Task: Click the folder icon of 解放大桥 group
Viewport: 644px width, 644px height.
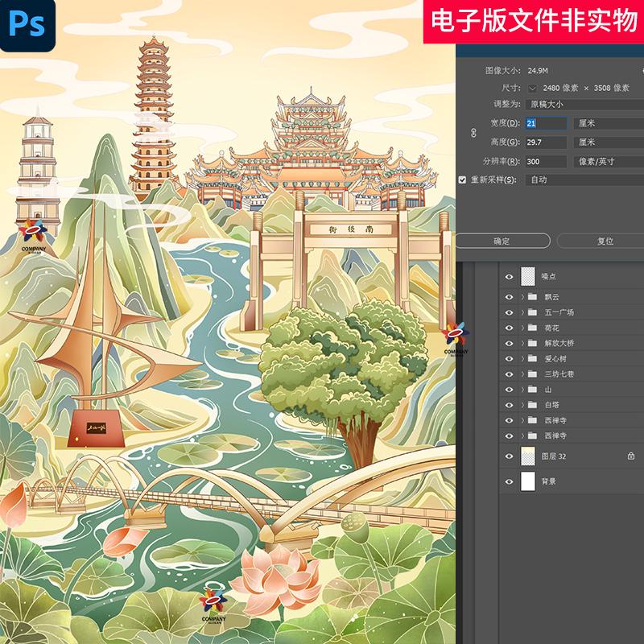Action: (532, 343)
